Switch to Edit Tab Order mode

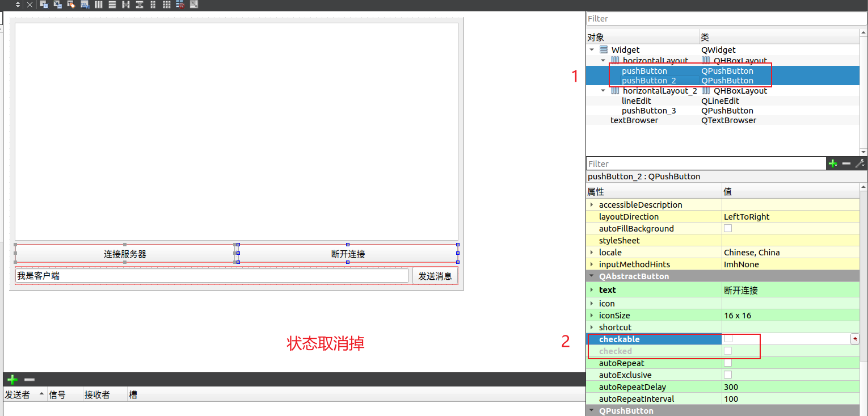tap(85, 5)
